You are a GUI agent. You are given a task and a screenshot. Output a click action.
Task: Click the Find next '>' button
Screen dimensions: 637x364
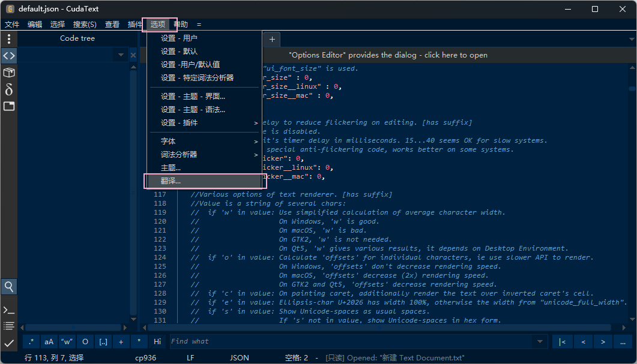[x=603, y=342]
